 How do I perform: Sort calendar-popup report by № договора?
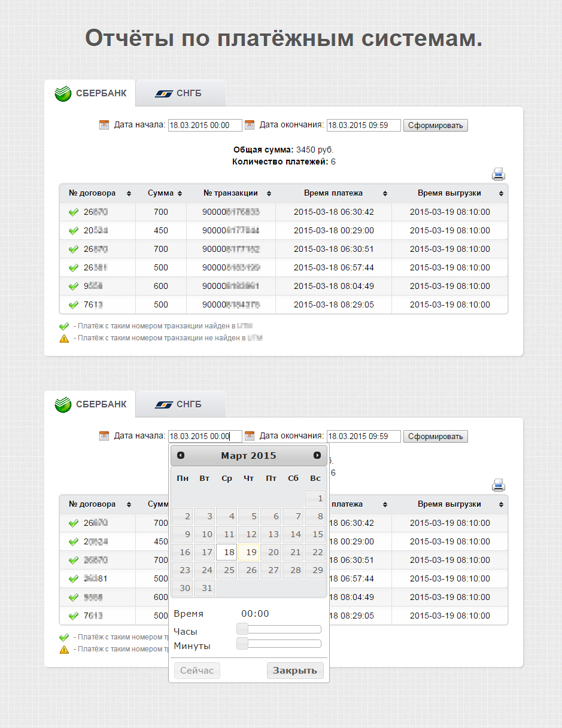click(x=98, y=504)
